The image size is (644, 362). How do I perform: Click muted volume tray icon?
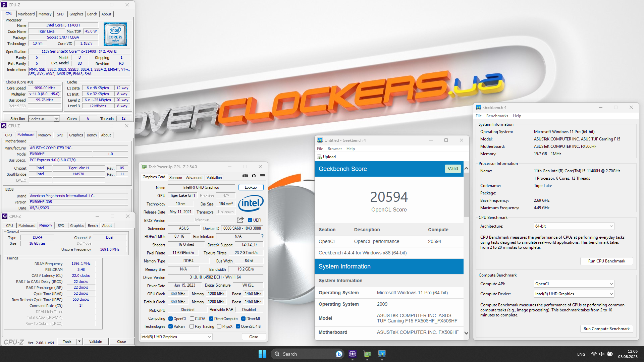coord(602,354)
